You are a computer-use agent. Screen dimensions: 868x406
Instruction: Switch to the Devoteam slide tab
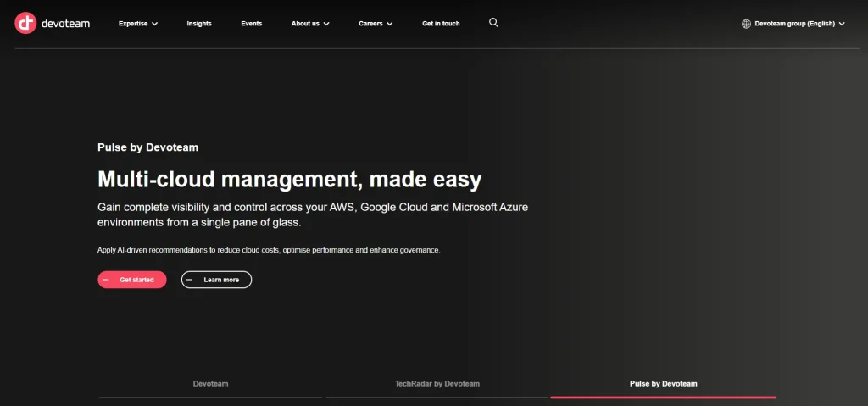210,383
